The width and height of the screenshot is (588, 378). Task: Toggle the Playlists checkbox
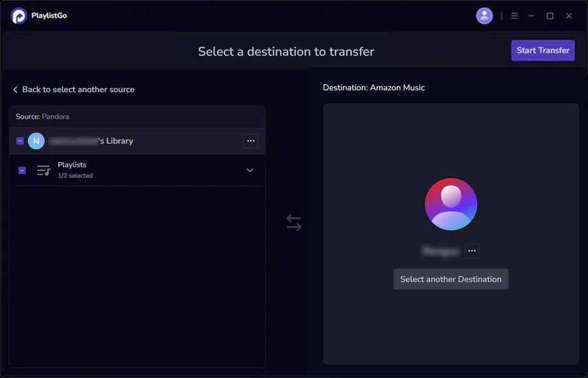click(x=22, y=170)
